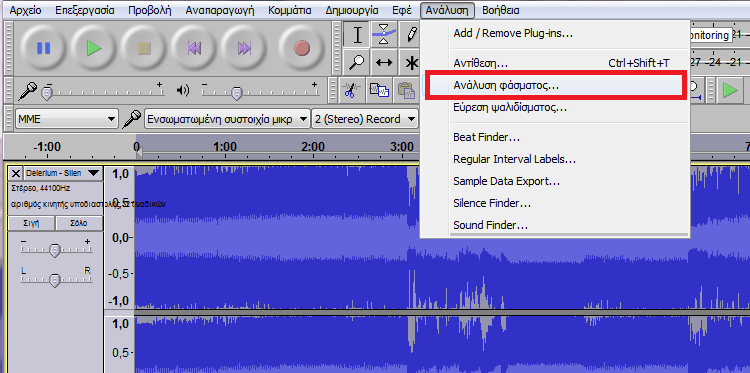
Task: Choose Silence Finder... entry
Action: point(555,203)
